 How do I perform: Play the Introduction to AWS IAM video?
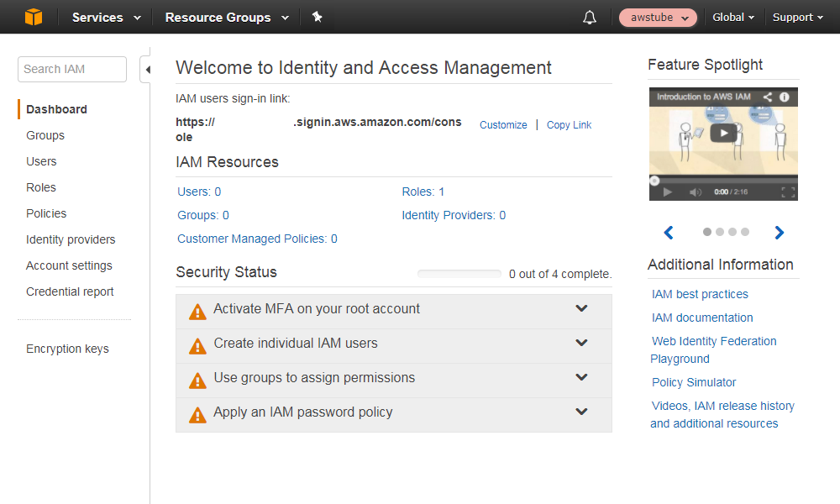[x=723, y=133]
